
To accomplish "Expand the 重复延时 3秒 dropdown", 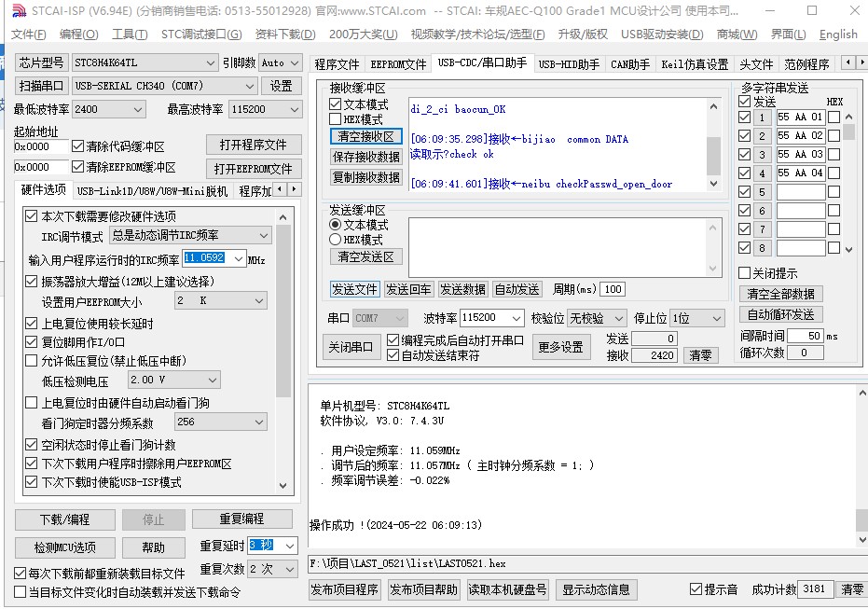I will pos(290,546).
